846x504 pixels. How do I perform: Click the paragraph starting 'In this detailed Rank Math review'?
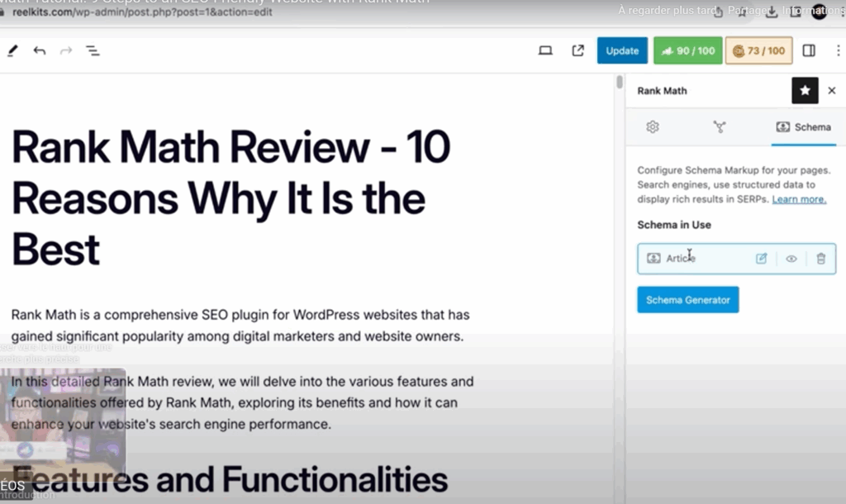pos(242,402)
